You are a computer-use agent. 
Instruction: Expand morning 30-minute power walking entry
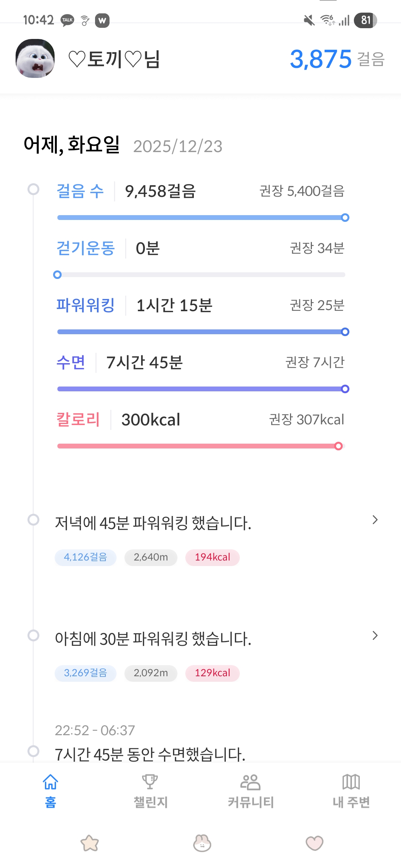click(375, 635)
